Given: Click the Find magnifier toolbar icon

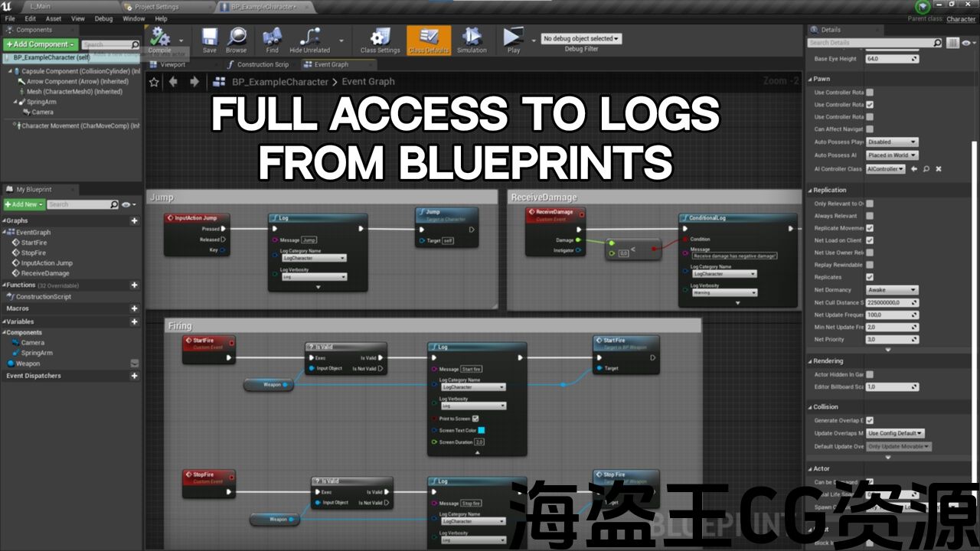Looking at the screenshot, I should tap(273, 38).
